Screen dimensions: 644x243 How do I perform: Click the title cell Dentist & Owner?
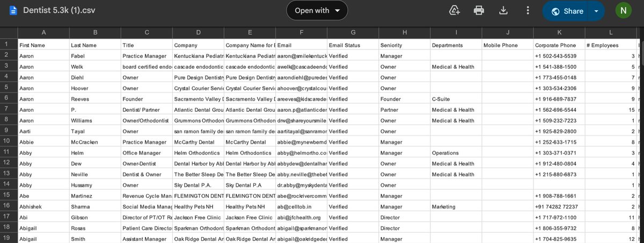[x=147, y=174]
